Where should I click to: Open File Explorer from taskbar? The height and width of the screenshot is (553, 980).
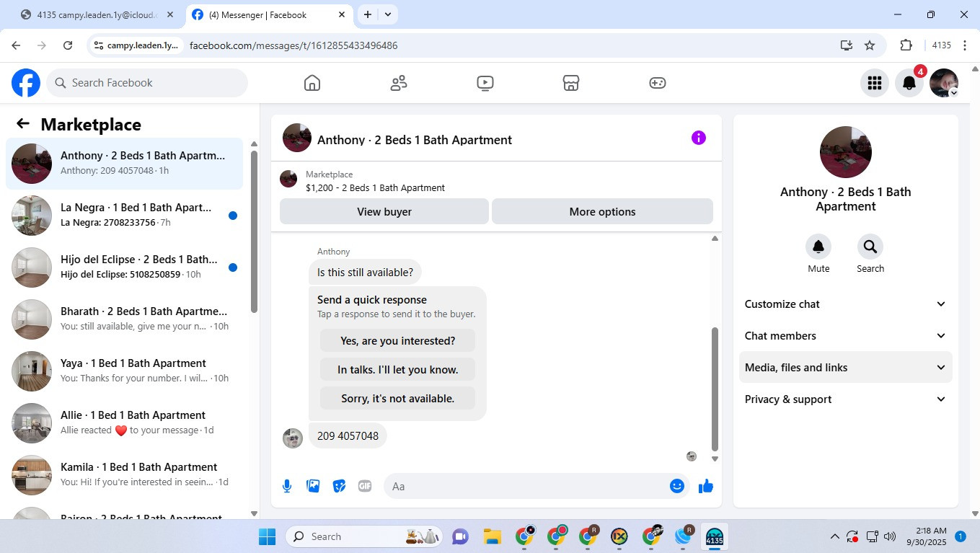tap(493, 536)
